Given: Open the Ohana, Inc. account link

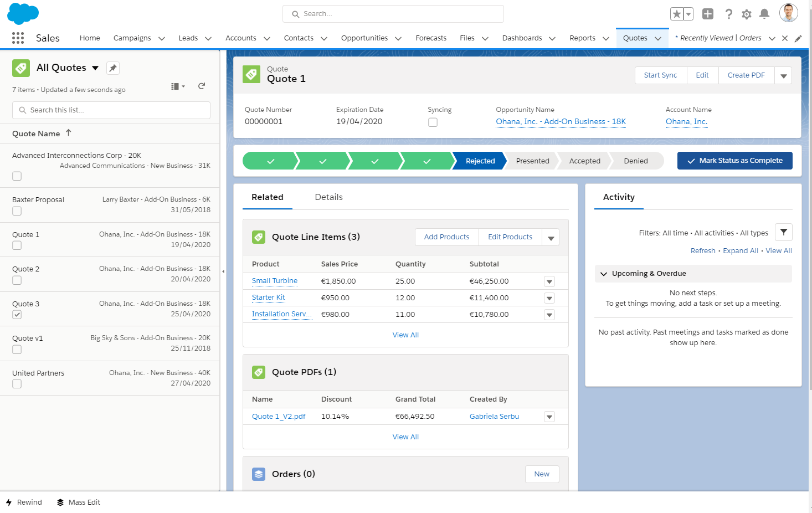Looking at the screenshot, I should (687, 122).
